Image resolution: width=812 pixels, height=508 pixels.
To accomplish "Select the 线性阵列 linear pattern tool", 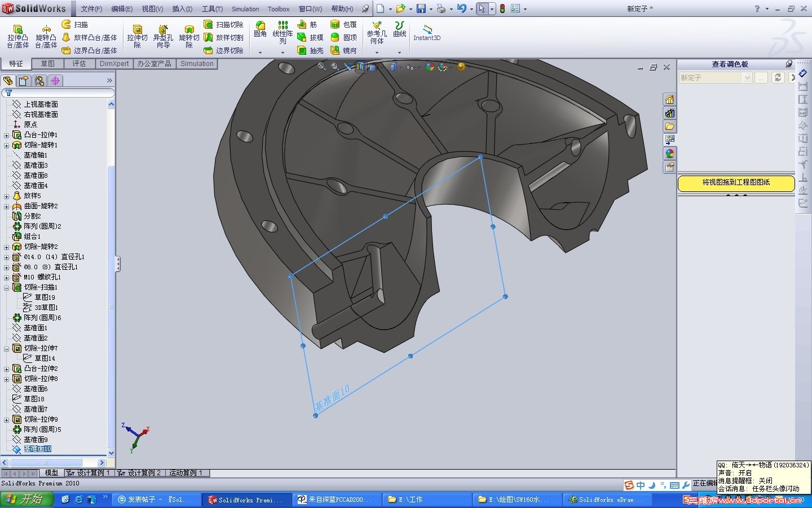I will [283, 33].
